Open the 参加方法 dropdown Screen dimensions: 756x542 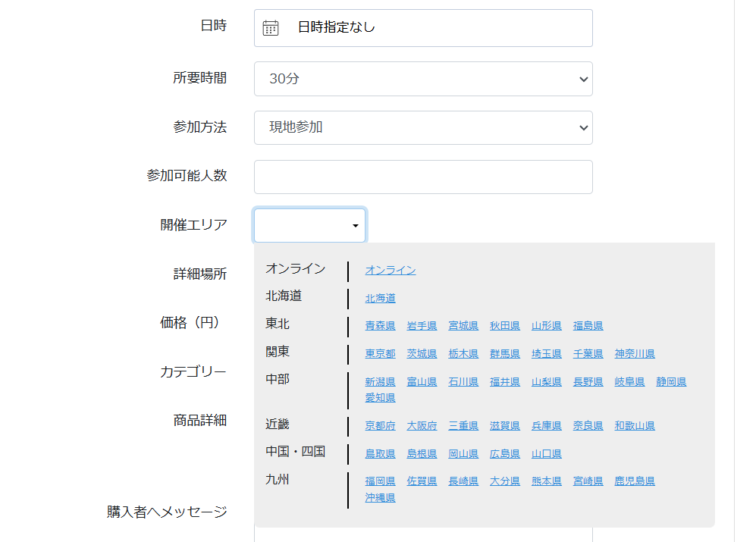(x=423, y=127)
